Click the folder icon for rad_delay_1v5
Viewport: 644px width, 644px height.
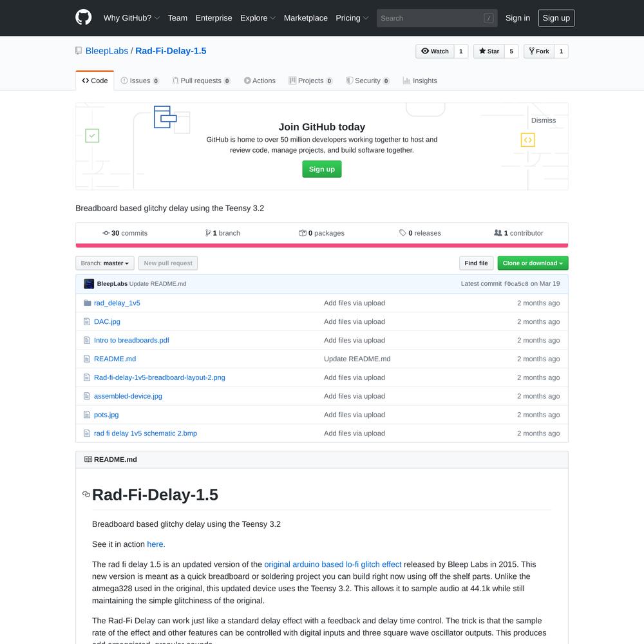pos(87,303)
